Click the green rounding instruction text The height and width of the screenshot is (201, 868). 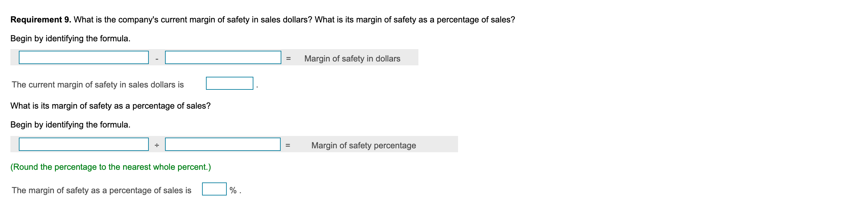(110, 166)
